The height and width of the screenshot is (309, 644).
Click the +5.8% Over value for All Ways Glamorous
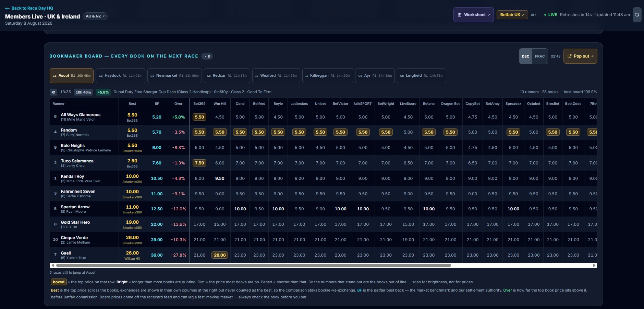point(178,117)
